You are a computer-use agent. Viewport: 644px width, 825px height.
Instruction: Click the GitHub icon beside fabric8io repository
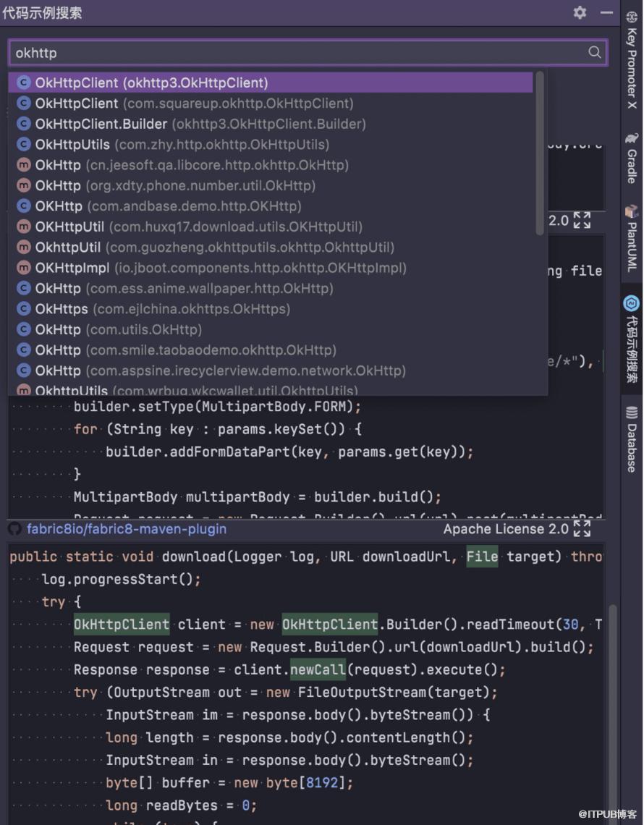click(14, 529)
